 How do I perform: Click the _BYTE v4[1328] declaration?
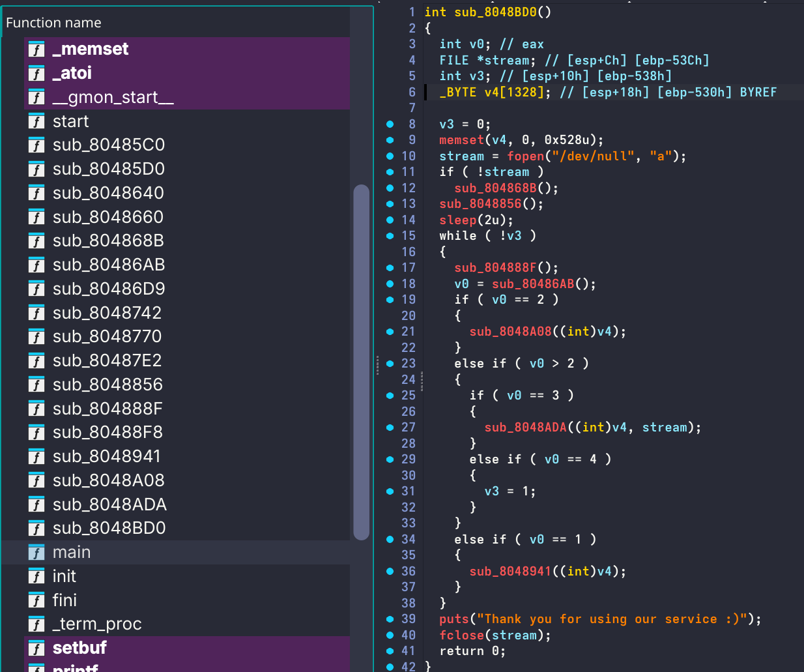point(495,93)
